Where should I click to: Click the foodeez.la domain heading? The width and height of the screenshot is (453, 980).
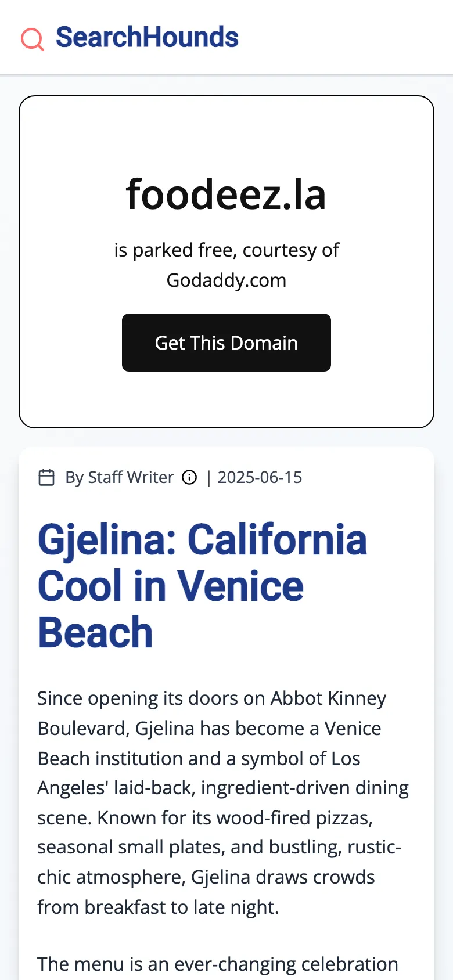[x=226, y=194]
